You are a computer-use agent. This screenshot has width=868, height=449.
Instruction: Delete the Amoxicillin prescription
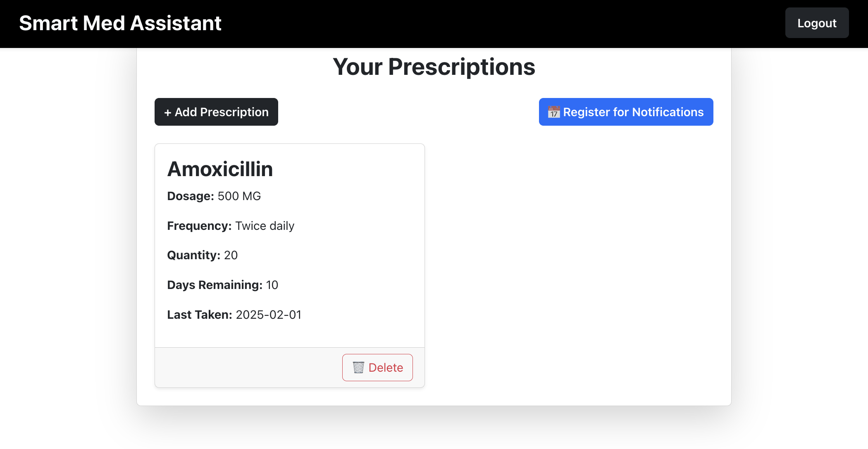point(377,368)
